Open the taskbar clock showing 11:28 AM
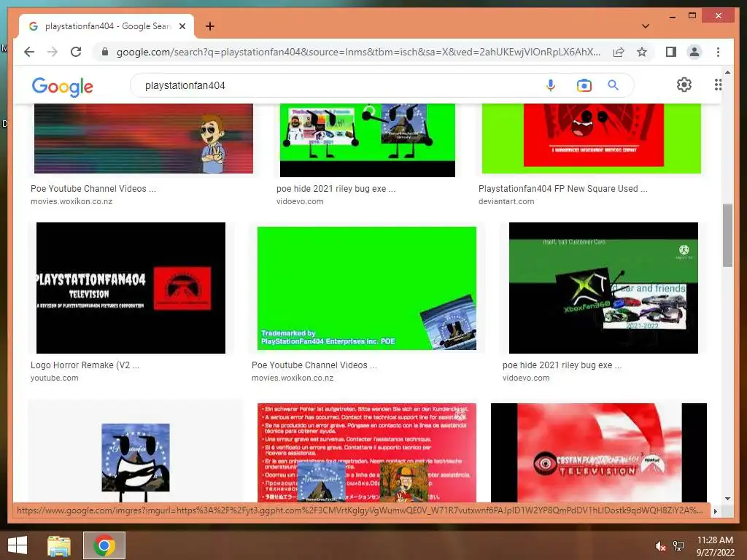The height and width of the screenshot is (560, 747). click(x=715, y=545)
